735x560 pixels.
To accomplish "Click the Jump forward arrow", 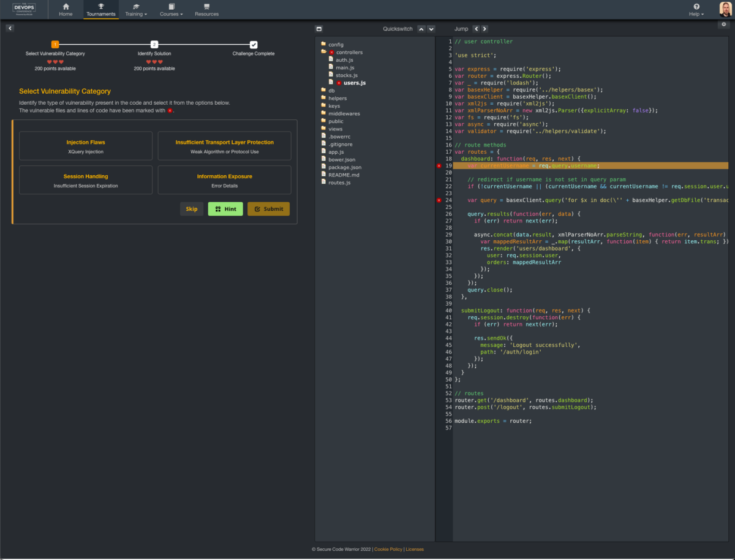I will point(484,28).
